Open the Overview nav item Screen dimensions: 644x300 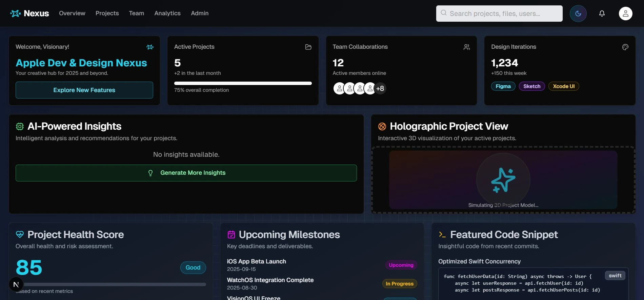(x=72, y=13)
